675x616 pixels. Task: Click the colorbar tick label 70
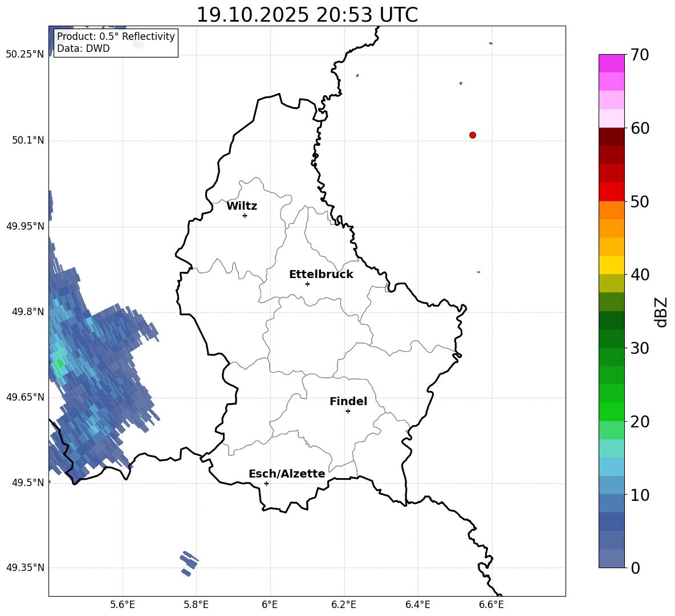640,55
